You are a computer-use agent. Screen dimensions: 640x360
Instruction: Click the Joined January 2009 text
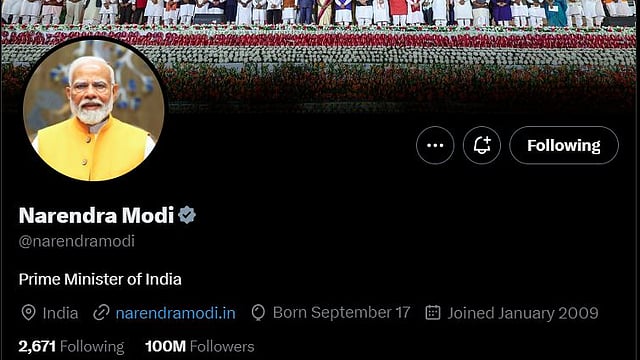(523, 313)
